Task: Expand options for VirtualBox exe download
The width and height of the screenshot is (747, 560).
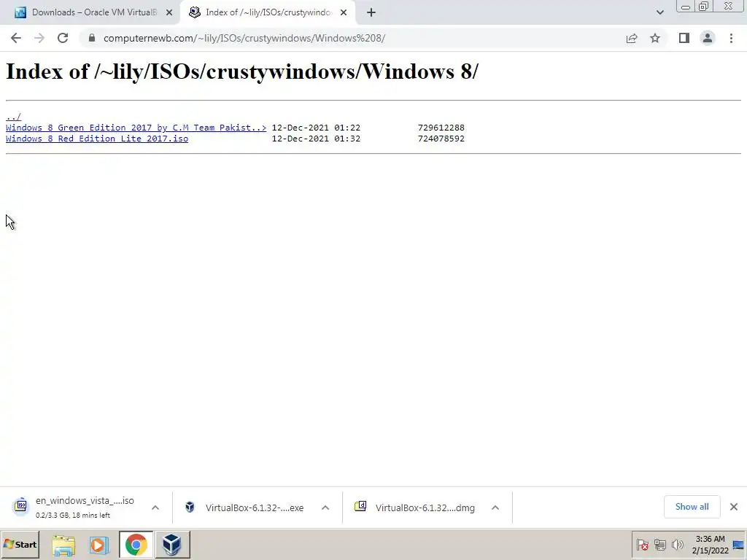Action: pyautogui.click(x=325, y=507)
